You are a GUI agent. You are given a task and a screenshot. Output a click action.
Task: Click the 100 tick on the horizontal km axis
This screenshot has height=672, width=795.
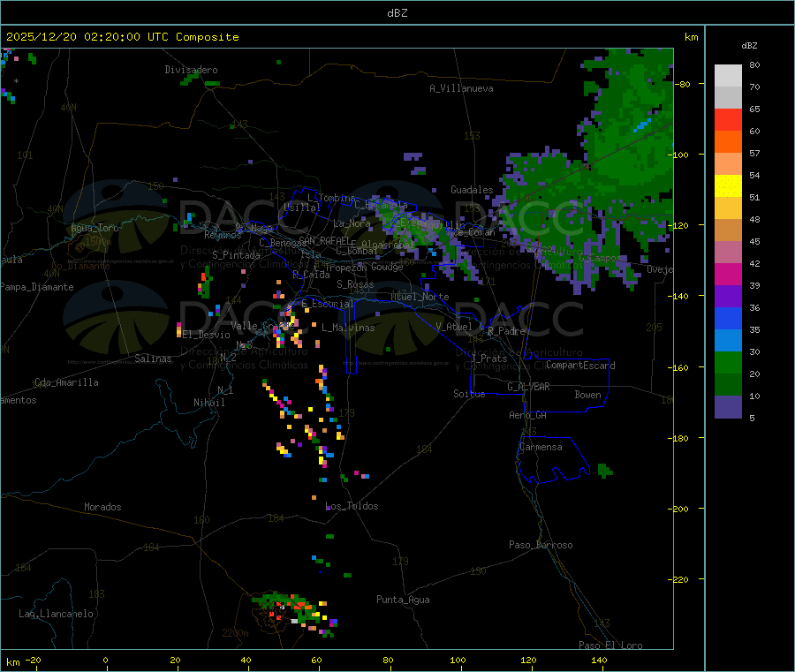tap(458, 660)
